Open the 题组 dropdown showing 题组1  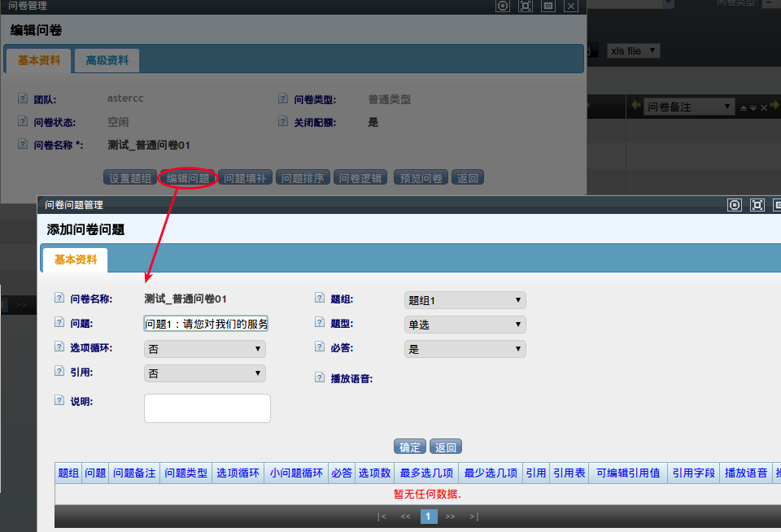tap(465, 300)
